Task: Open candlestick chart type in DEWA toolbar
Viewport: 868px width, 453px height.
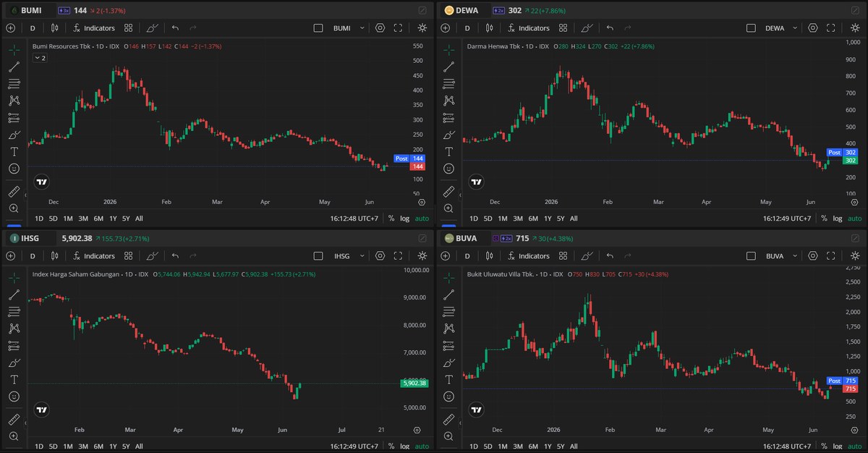Action: (x=490, y=28)
